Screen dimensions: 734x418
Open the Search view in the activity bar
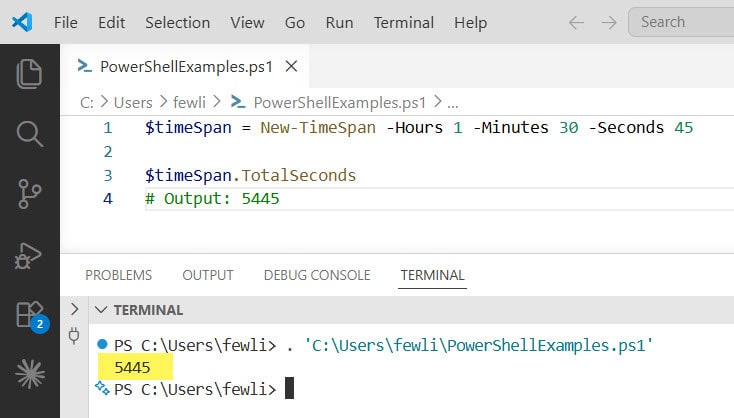click(x=29, y=134)
